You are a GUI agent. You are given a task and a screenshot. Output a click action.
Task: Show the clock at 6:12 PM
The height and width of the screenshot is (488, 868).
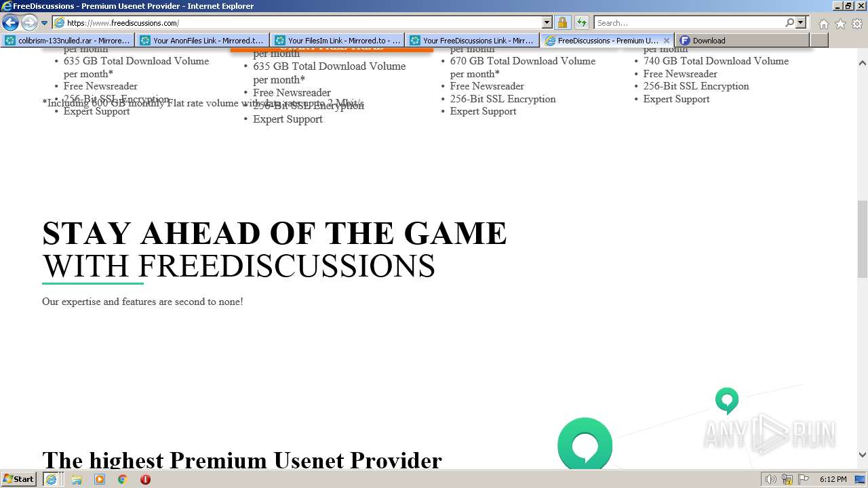833,479
